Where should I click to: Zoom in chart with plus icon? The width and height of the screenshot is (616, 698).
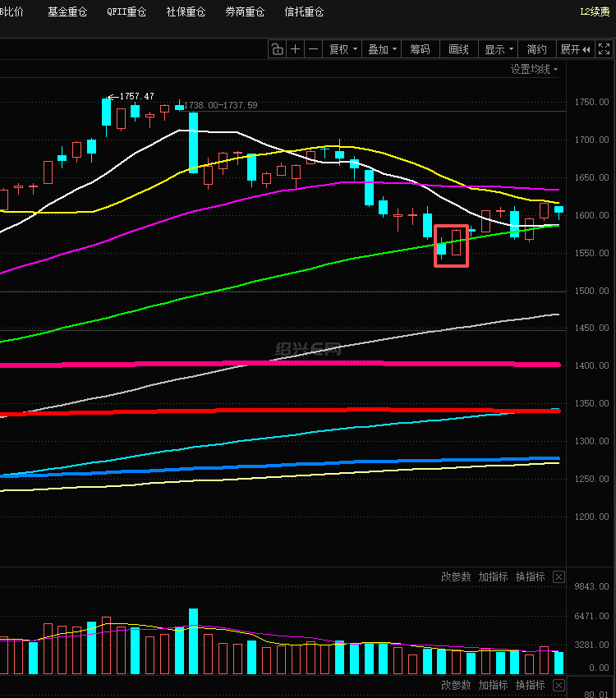[x=296, y=49]
